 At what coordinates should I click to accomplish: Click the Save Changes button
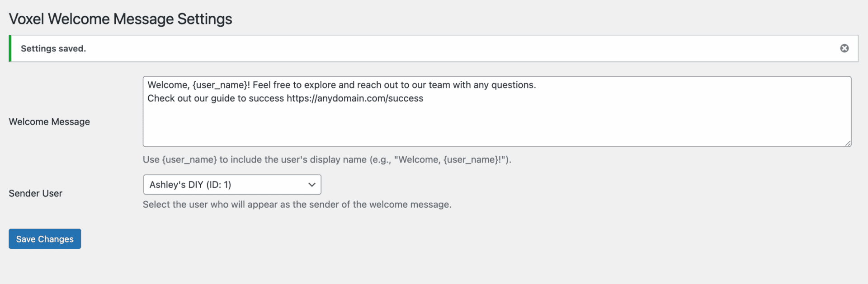[x=45, y=239]
